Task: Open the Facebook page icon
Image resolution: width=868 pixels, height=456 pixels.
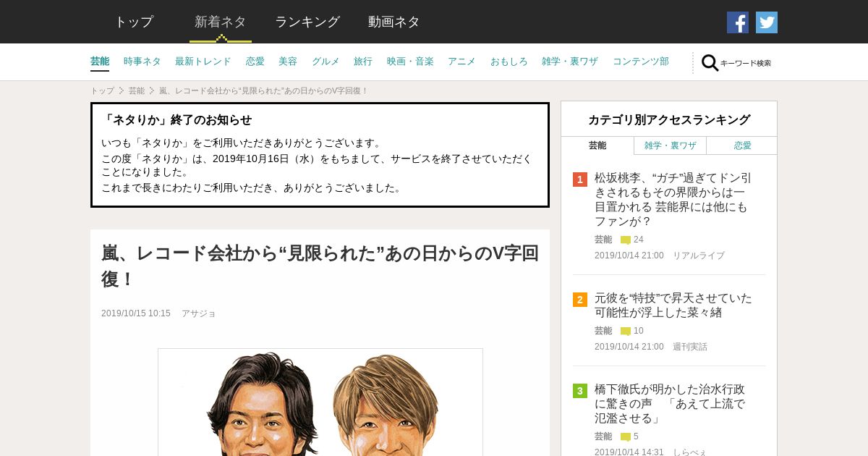Action: 738,22
